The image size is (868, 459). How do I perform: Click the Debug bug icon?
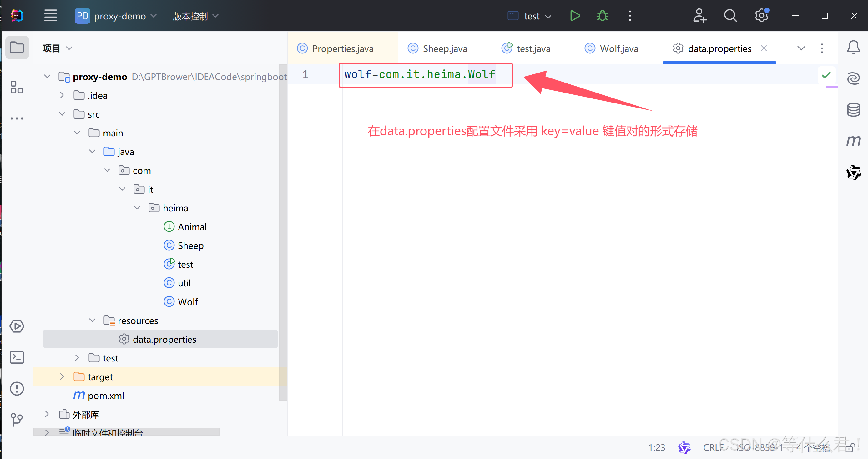coord(602,16)
